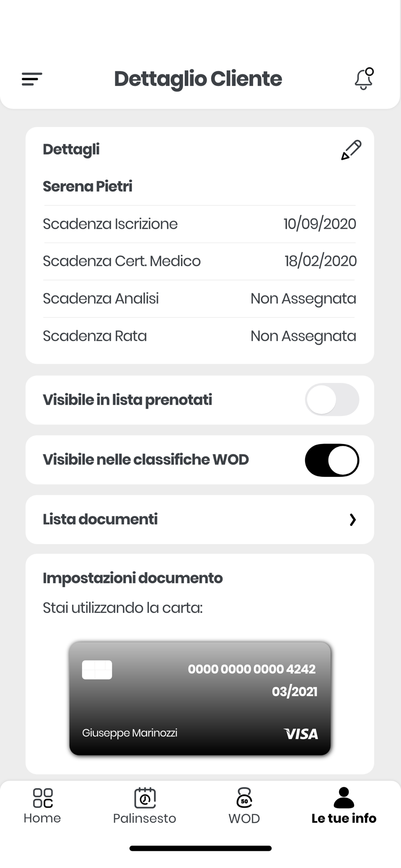
Task: Open the Lista documenti row
Action: (x=200, y=519)
